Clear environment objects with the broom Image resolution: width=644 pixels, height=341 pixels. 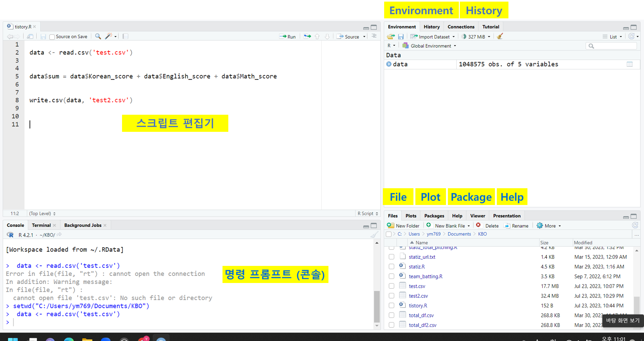(500, 36)
